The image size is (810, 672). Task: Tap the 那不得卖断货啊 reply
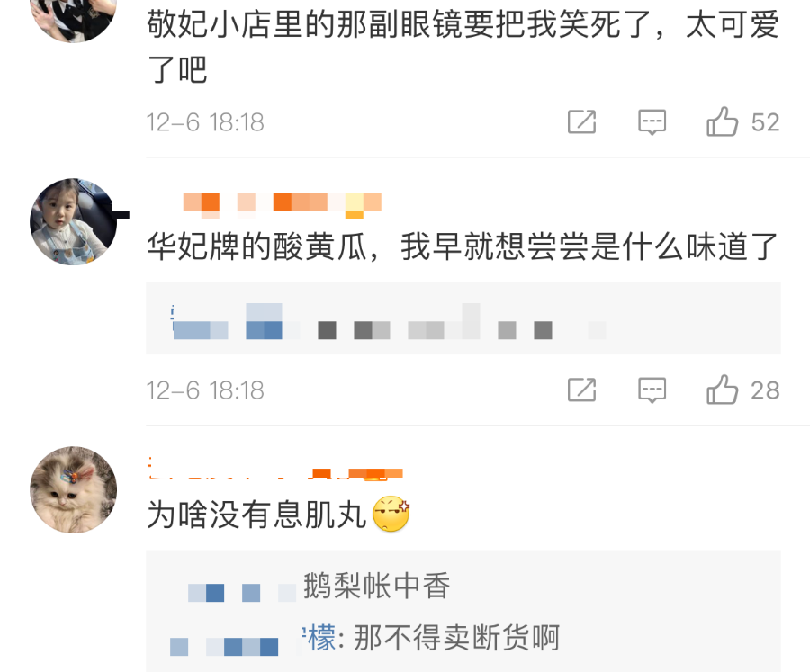(x=456, y=638)
